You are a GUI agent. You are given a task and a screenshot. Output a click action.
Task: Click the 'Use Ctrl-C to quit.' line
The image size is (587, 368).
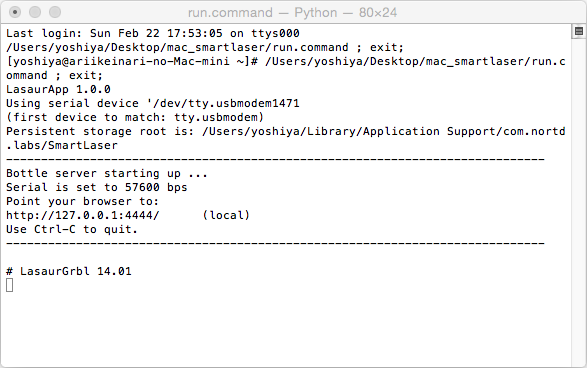(72, 229)
